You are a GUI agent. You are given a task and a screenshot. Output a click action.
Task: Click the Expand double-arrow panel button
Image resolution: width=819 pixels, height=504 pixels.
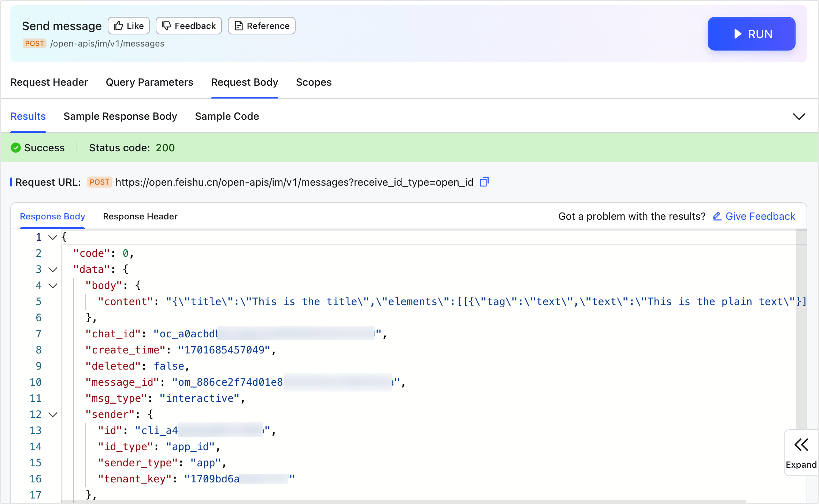click(x=801, y=453)
